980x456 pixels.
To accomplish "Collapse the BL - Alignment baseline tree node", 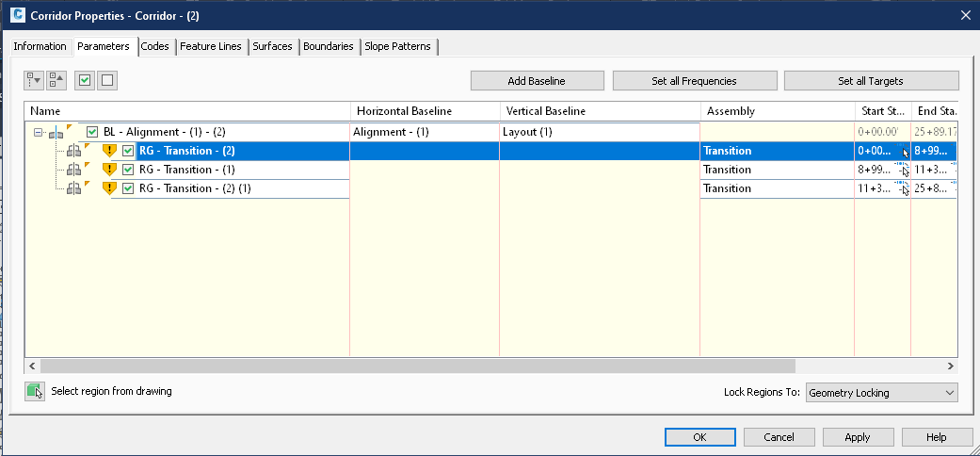I will pyautogui.click(x=38, y=133).
